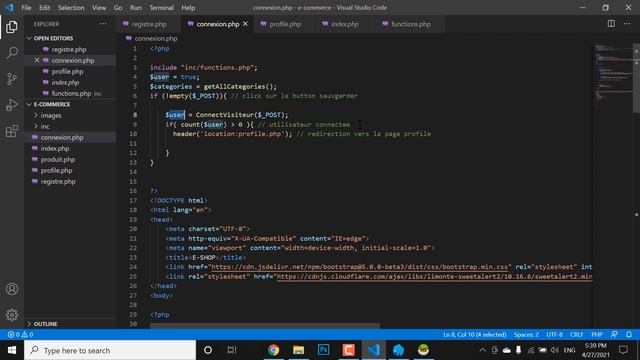Image resolution: width=640 pixels, height=360 pixels.
Task: Open File Explorer from the taskbar
Action: click(298, 350)
